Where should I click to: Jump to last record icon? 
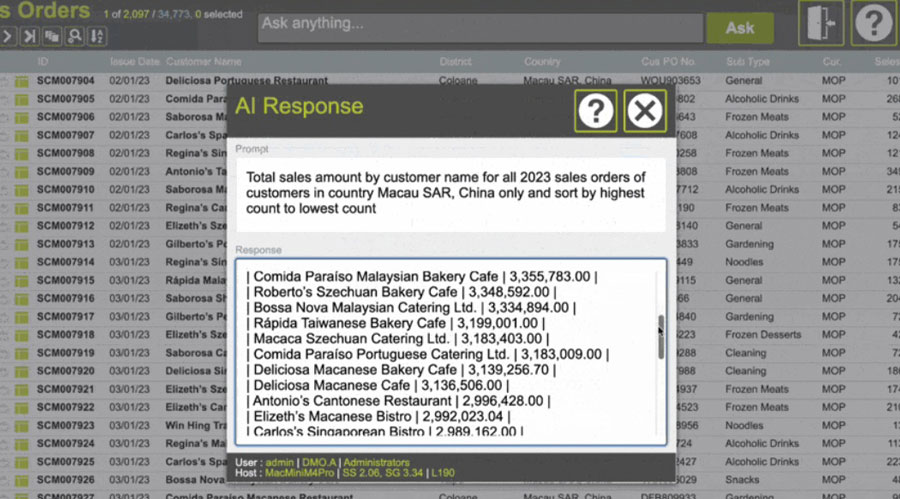(30, 36)
